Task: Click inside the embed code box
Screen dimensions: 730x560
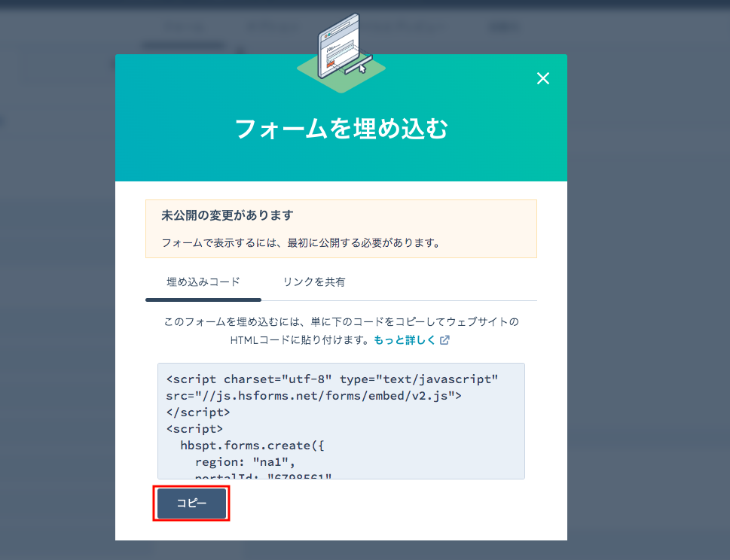Action: click(x=341, y=421)
